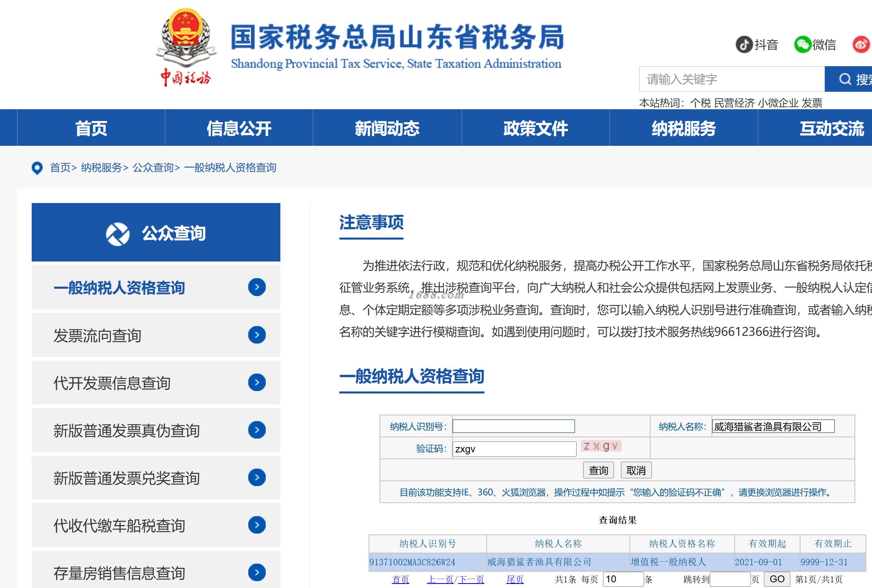Click the 纳税人资格名称 column header
Image resolution: width=872 pixels, height=588 pixels.
[x=682, y=544]
